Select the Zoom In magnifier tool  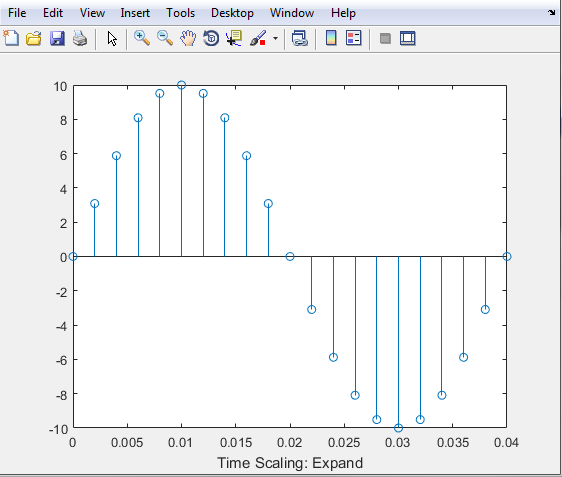(142, 38)
